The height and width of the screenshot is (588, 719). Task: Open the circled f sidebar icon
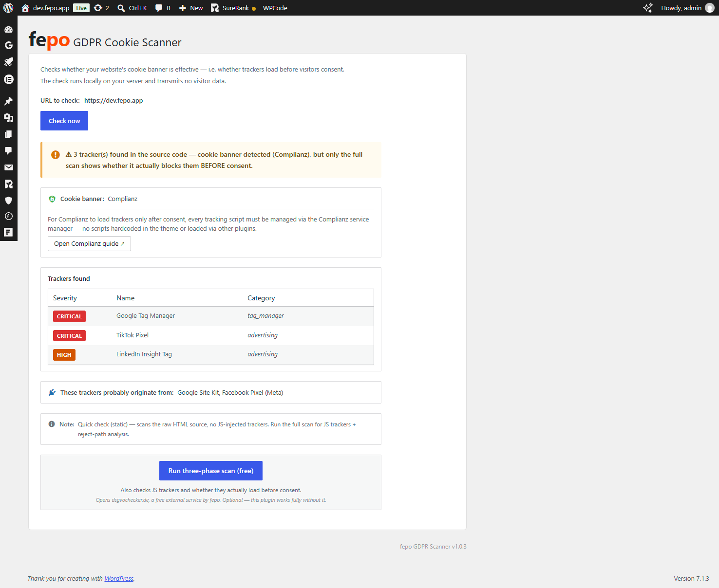click(8, 216)
